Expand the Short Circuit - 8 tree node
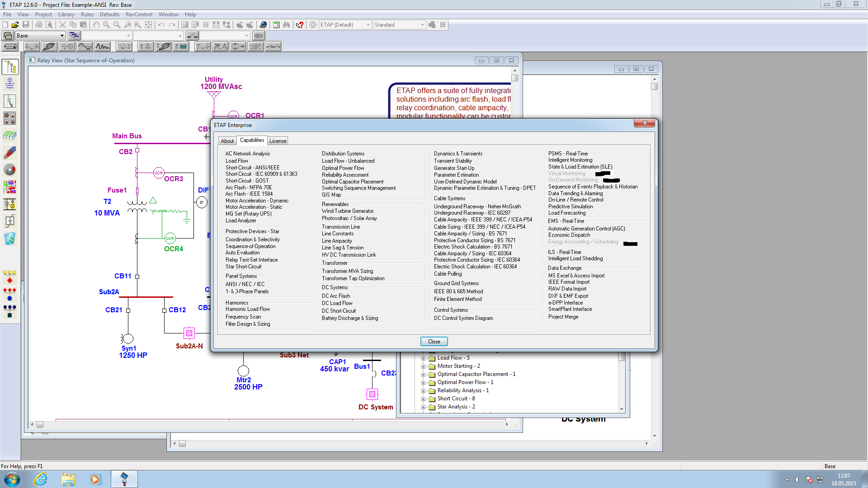 click(x=424, y=399)
